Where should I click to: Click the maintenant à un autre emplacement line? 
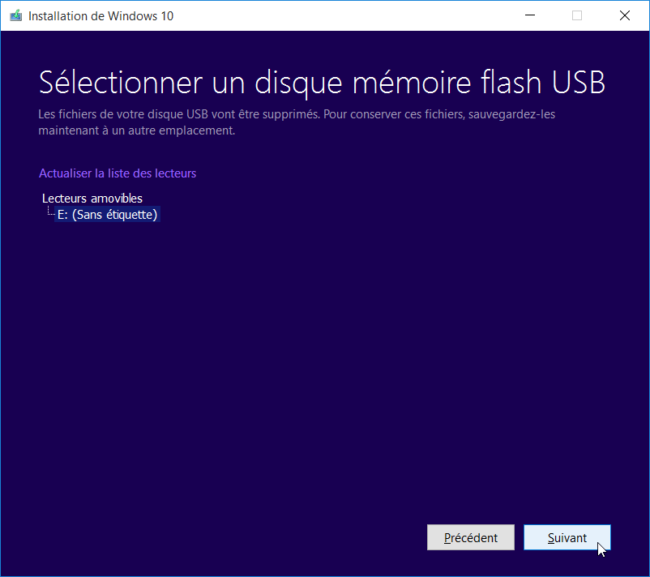click(x=137, y=131)
